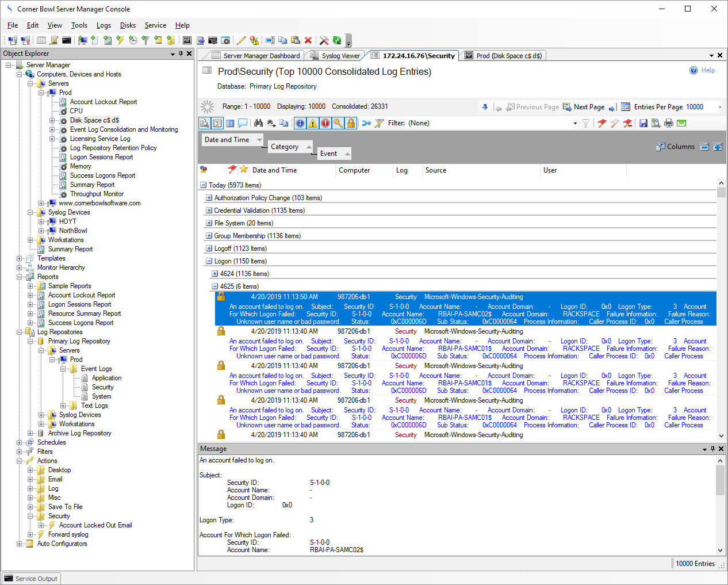Image resolution: width=728 pixels, height=585 pixels.
Task: Expand the 4624 (1136 Items) group
Action: [214, 274]
